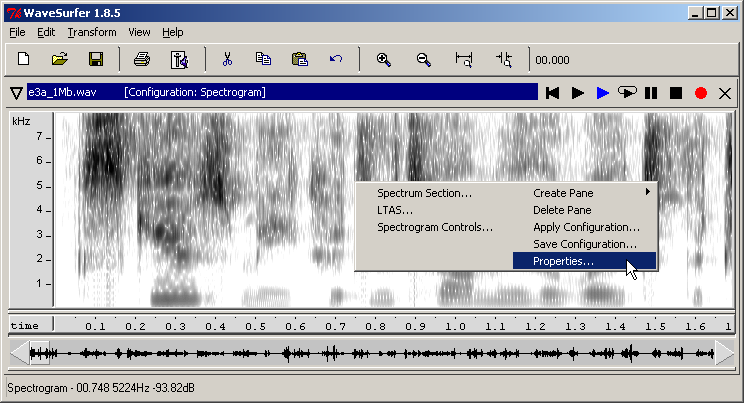This screenshot has height=403, width=744.
Task: Paste using the clipboard toolbar icon
Action: [299, 59]
